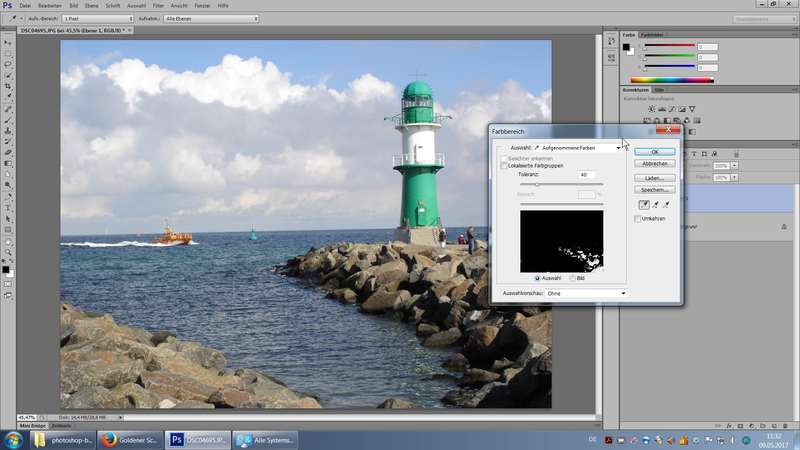Screen dimensions: 800x450
Task: Open the Aufnahme dropdown set to Alle Ebenen
Action: pos(213,18)
